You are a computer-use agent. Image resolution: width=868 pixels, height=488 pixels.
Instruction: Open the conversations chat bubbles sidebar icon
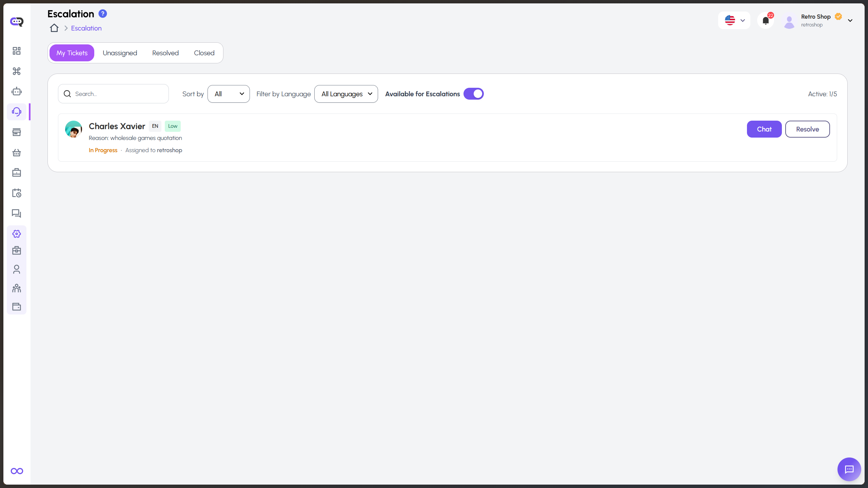16,213
